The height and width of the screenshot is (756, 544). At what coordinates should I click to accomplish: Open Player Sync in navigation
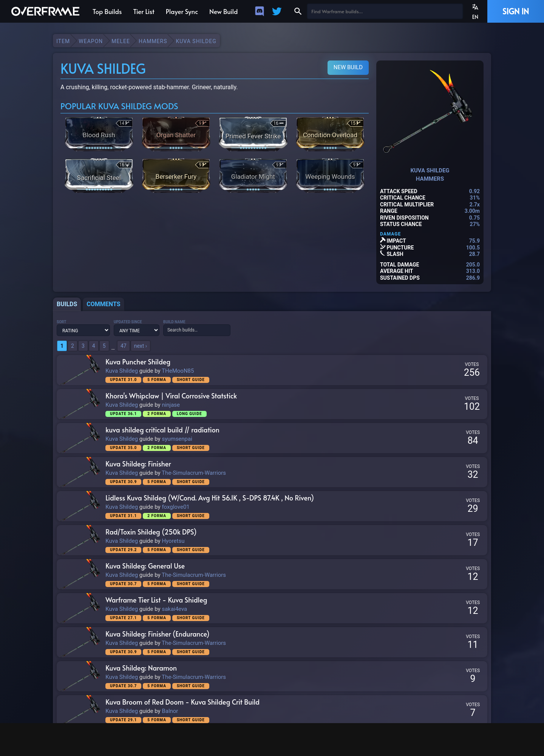click(x=182, y=12)
